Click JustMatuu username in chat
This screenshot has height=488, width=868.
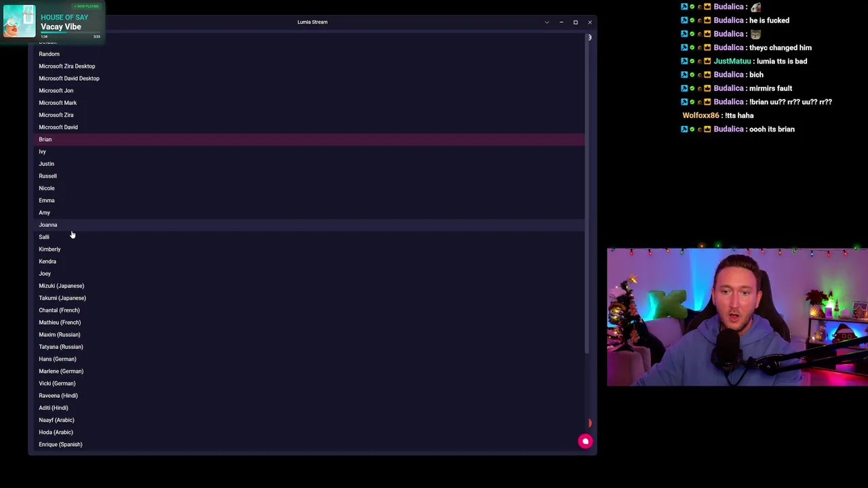click(732, 61)
